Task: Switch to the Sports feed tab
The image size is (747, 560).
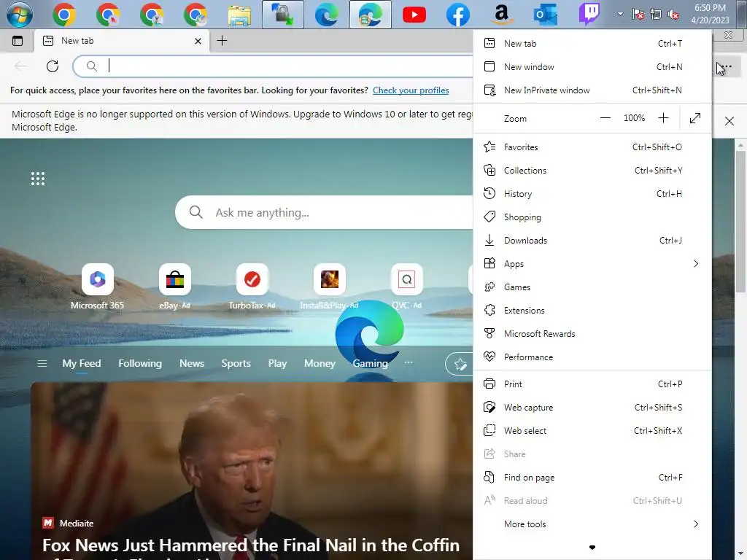Action: [x=236, y=363]
